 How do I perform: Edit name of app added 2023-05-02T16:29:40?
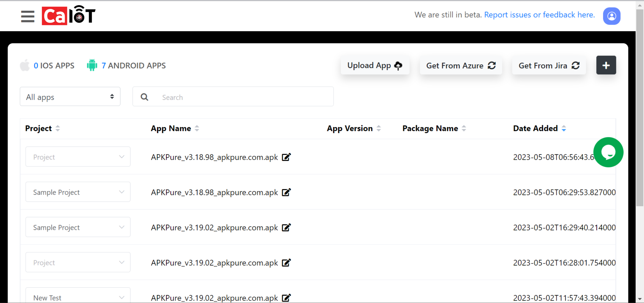286,227
